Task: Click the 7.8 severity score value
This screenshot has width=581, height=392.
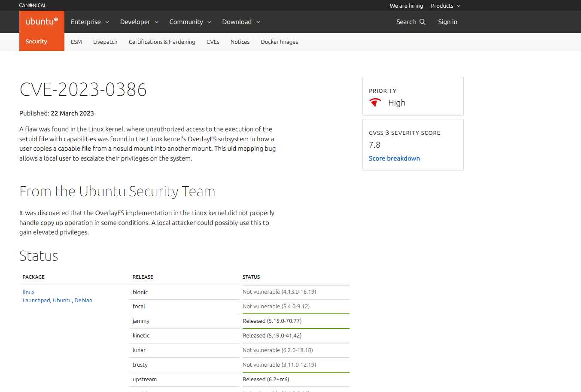Action: pos(374,145)
